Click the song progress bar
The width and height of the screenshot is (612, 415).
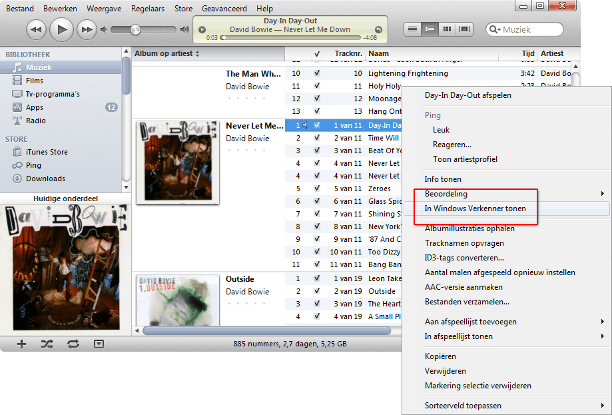click(291, 37)
